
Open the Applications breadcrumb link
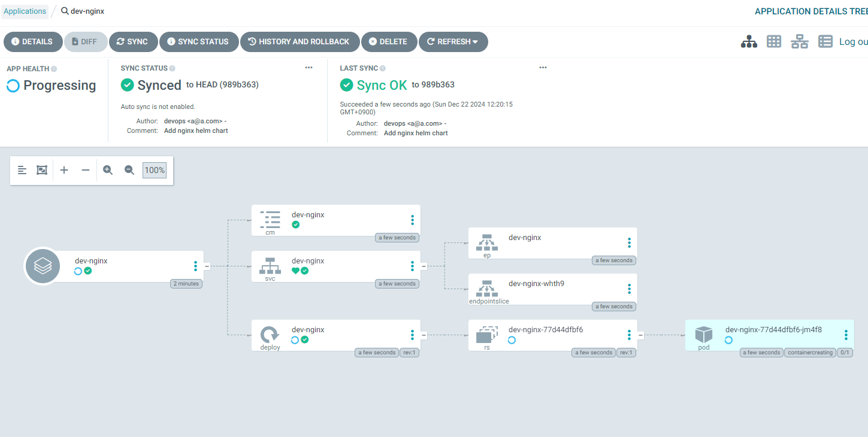25,11
